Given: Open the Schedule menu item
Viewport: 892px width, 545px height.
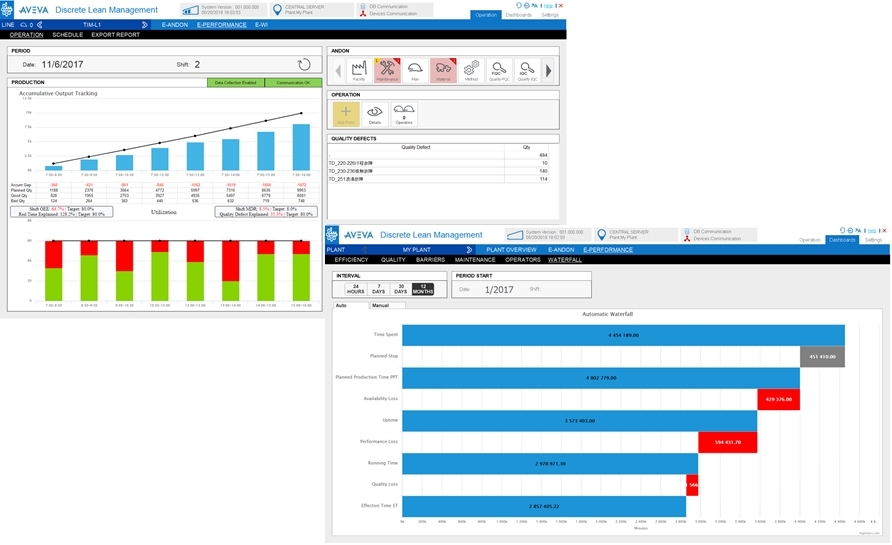Looking at the screenshot, I should coord(67,35).
